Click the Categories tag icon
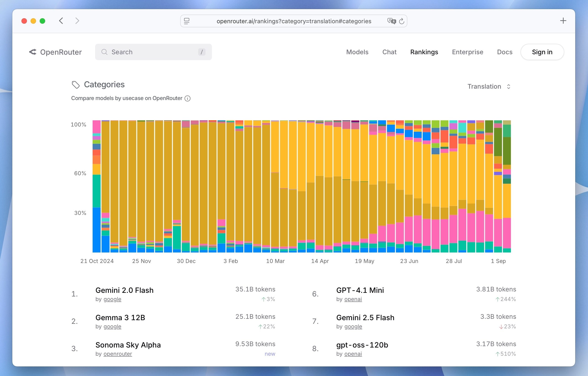Viewport: 588px width, 376px height. [x=75, y=85]
